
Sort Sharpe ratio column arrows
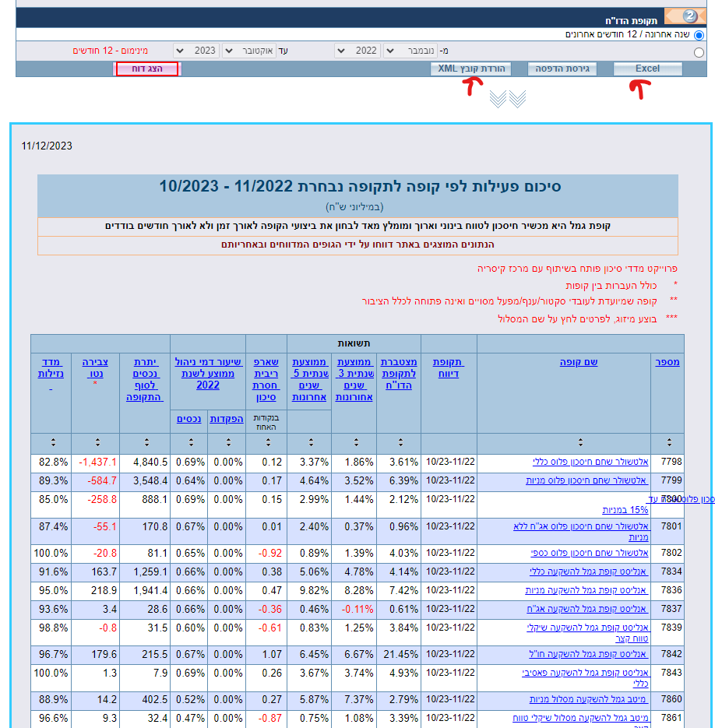point(268,442)
